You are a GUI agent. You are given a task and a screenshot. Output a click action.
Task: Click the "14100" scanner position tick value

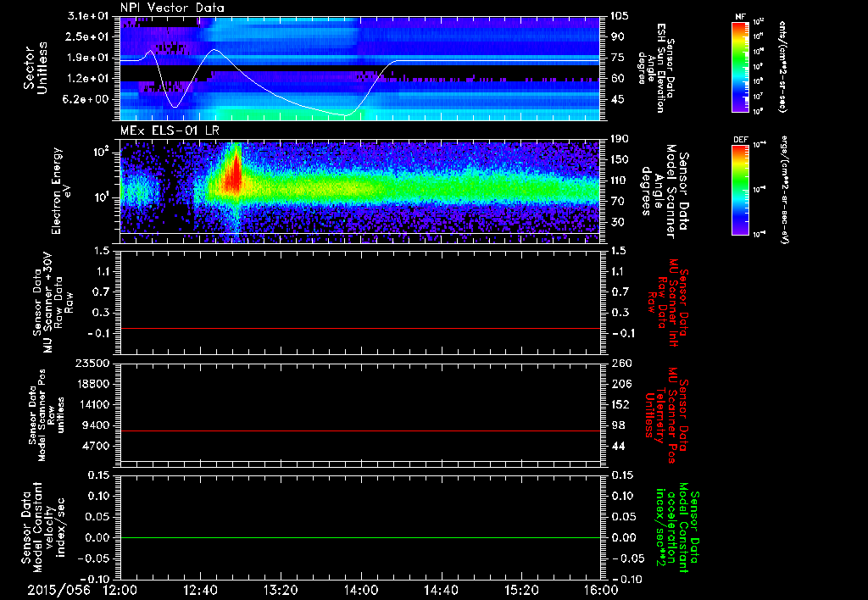point(92,404)
